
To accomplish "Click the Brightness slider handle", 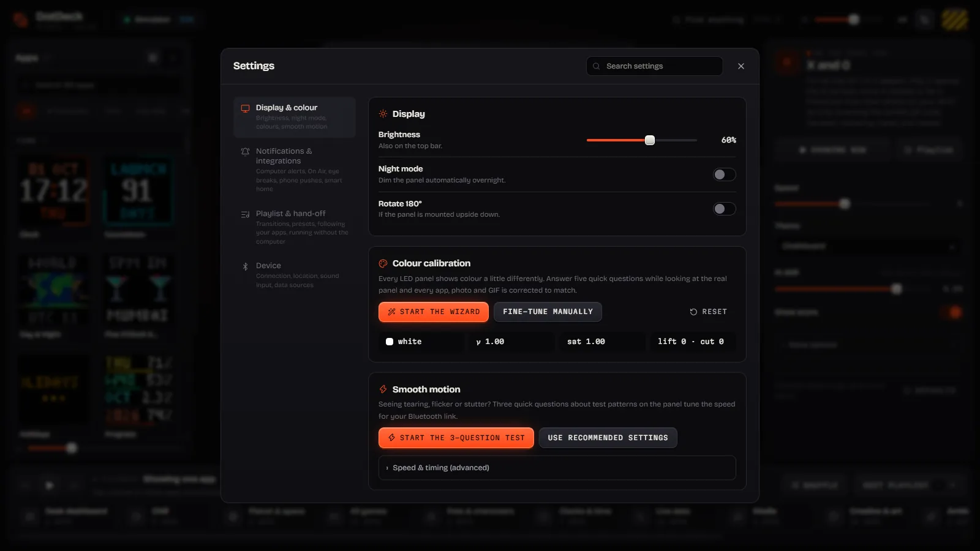I will [650, 140].
